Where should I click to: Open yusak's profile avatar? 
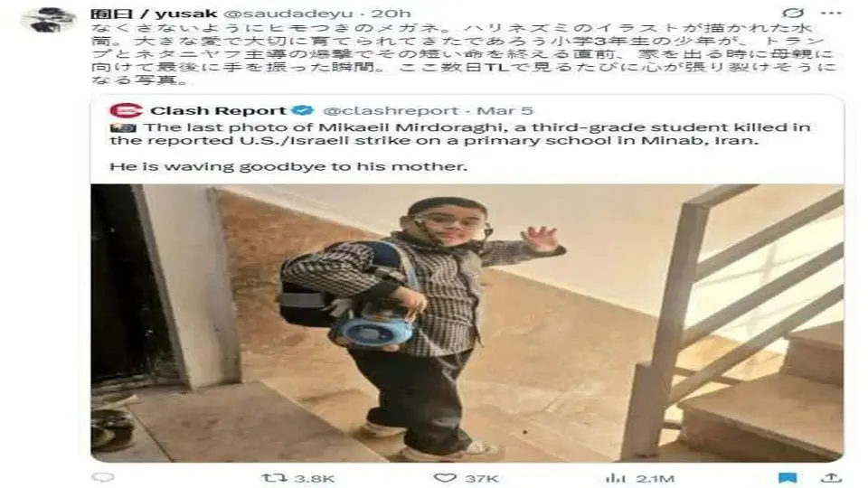tap(49, 20)
